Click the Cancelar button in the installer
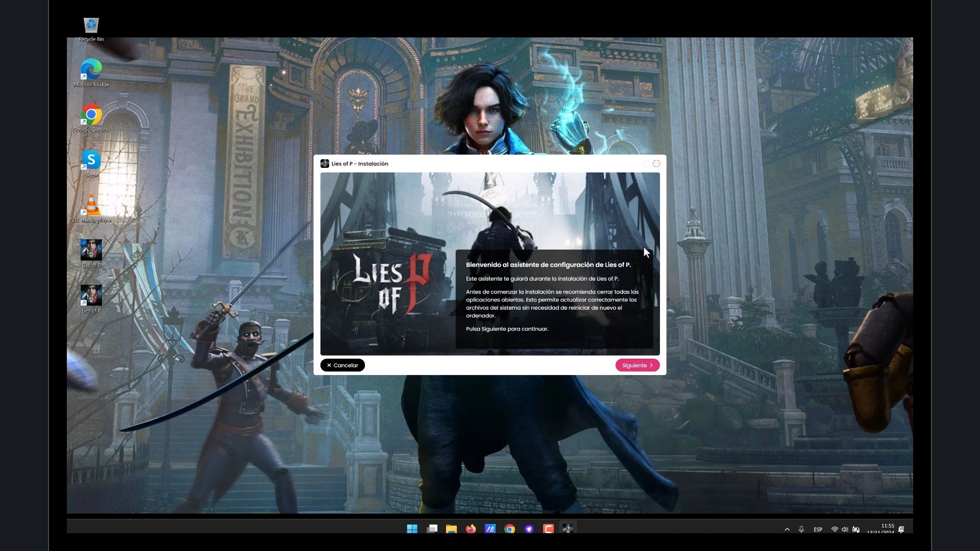980x551 pixels. coord(342,365)
